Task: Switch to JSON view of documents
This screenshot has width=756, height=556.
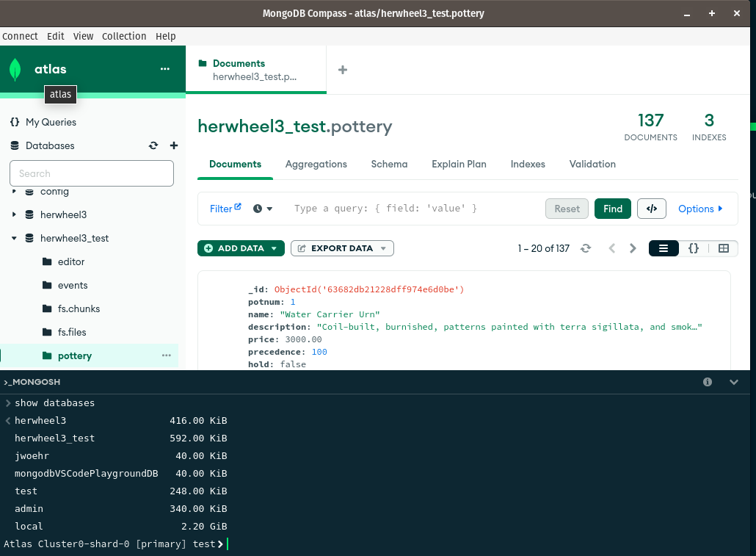Action: click(693, 248)
